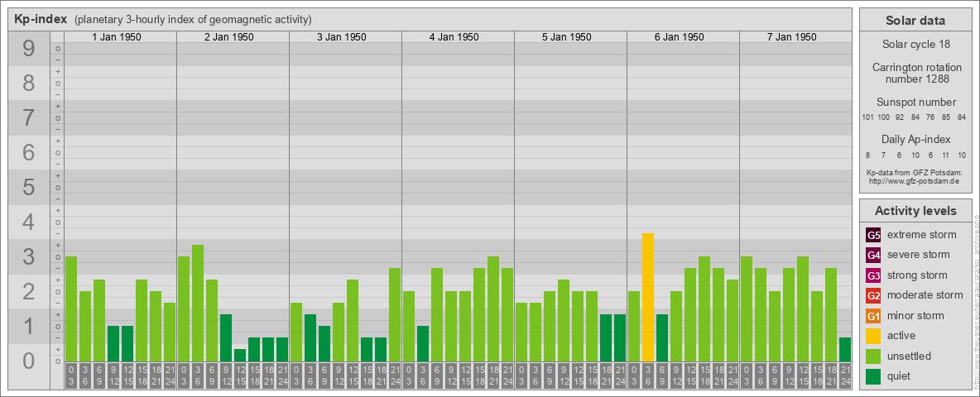Click the Kp scale number '9'
The height and width of the screenshot is (397, 980).
[29, 49]
